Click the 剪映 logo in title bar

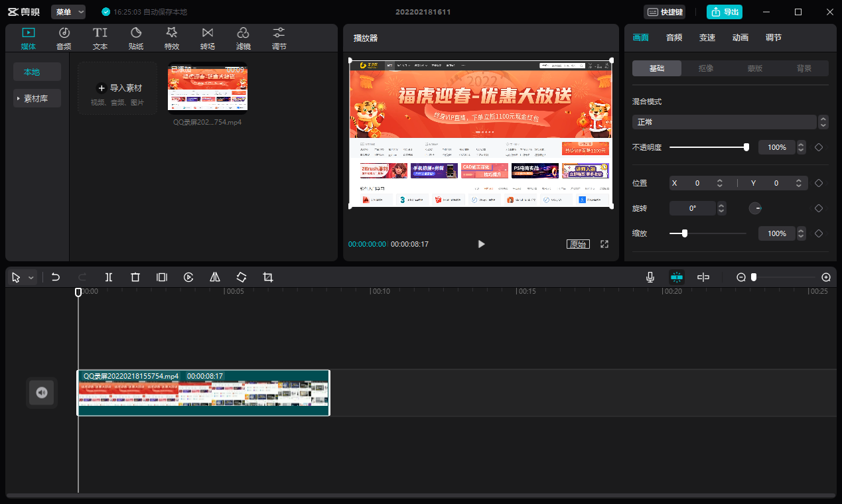(23, 12)
